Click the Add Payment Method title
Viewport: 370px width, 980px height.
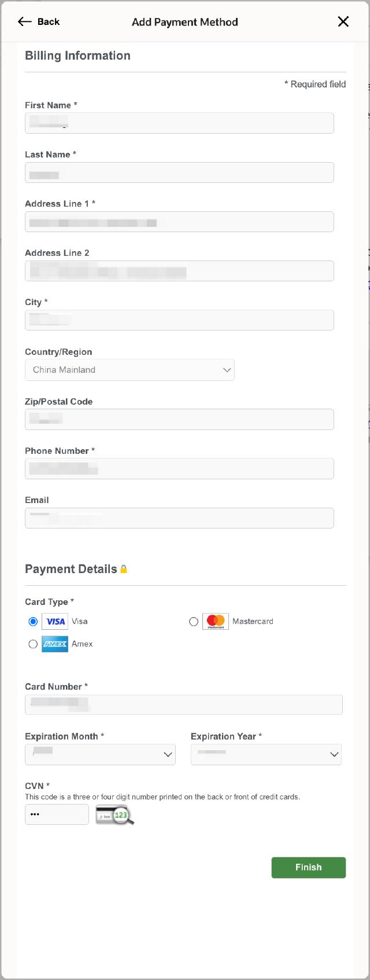click(x=185, y=22)
